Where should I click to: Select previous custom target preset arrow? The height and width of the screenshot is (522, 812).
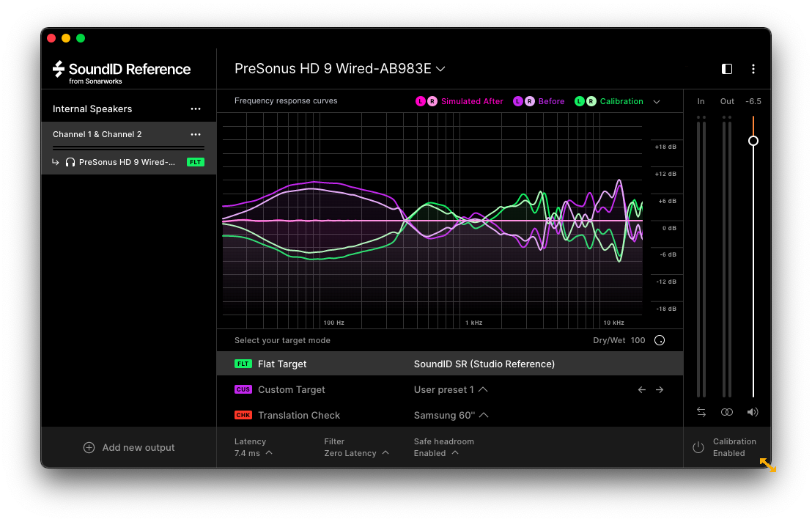[642, 389]
